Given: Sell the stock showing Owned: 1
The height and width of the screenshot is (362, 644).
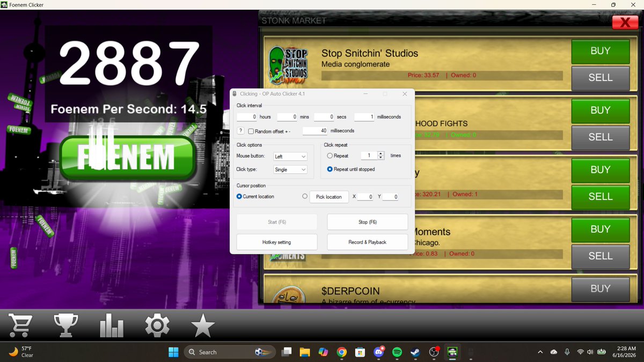Looking at the screenshot, I should (600, 197).
